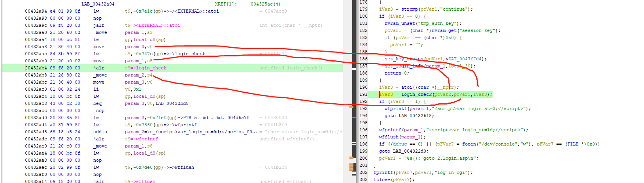Image resolution: width=644 pixels, height=183 pixels.
Task: Click fclose(pFVar7) on line 203
Action: [394, 179]
